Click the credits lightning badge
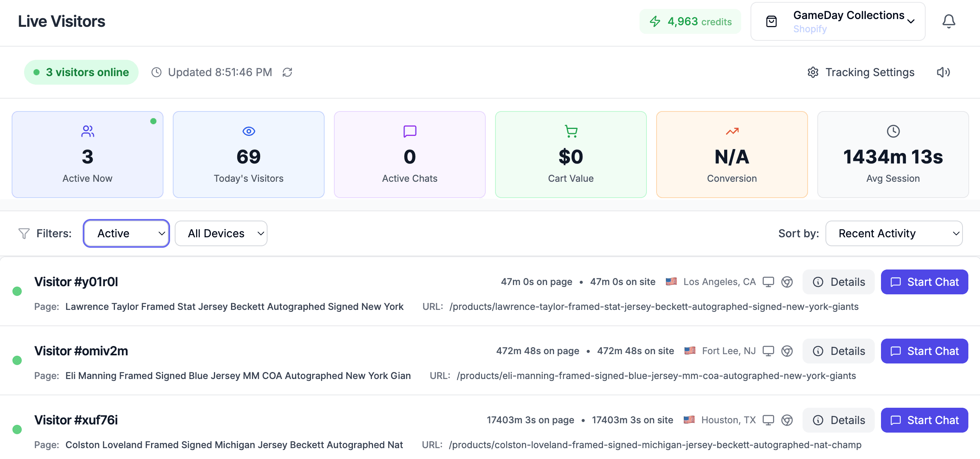 point(690,21)
